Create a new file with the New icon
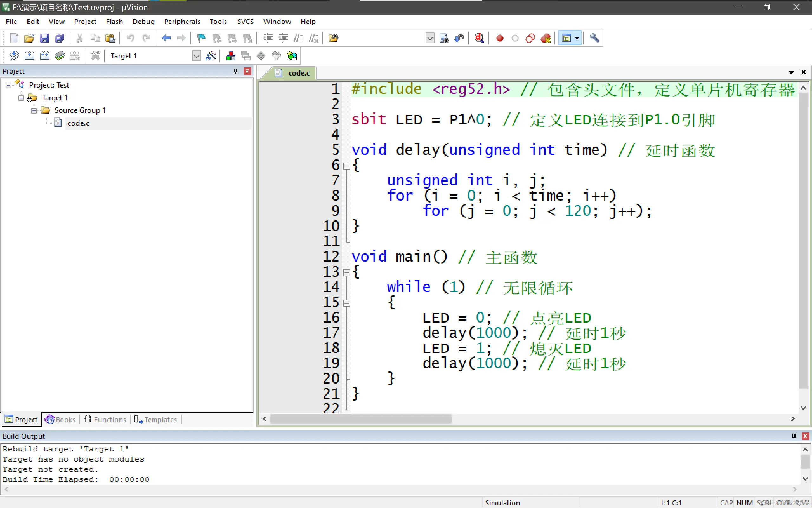 point(14,38)
